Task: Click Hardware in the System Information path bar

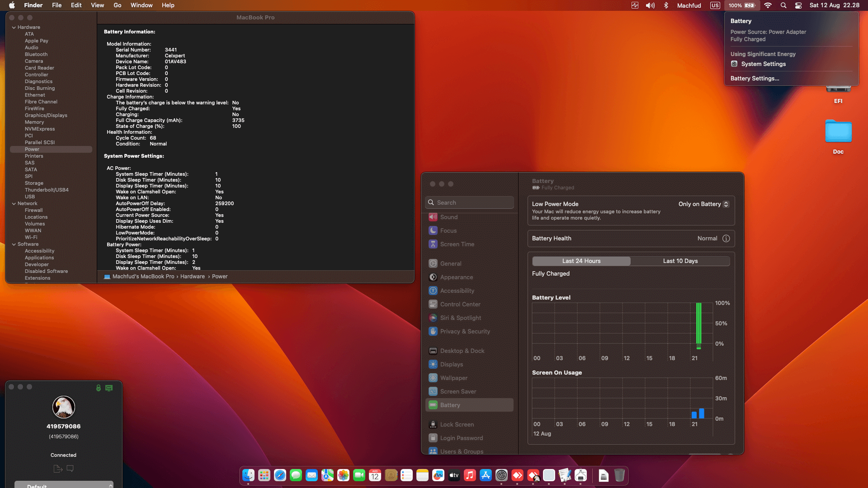Action: [x=193, y=277]
